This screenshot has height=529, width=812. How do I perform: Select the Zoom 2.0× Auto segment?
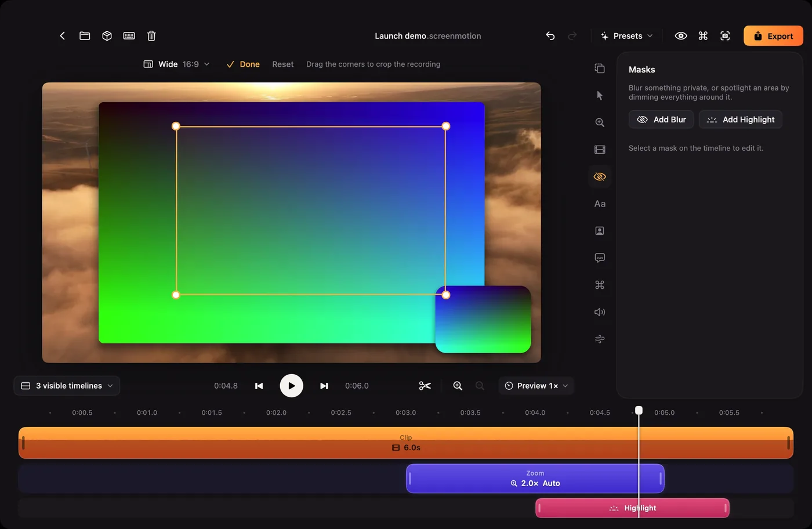click(535, 479)
